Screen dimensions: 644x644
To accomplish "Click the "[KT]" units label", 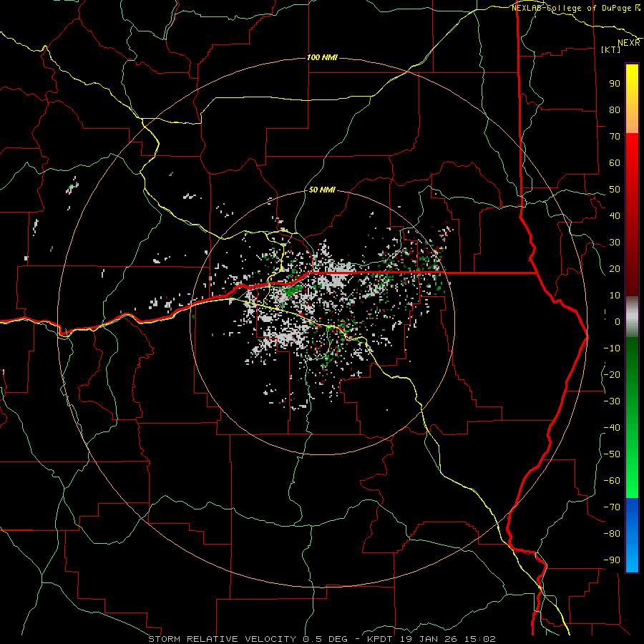I will coord(611,49).
